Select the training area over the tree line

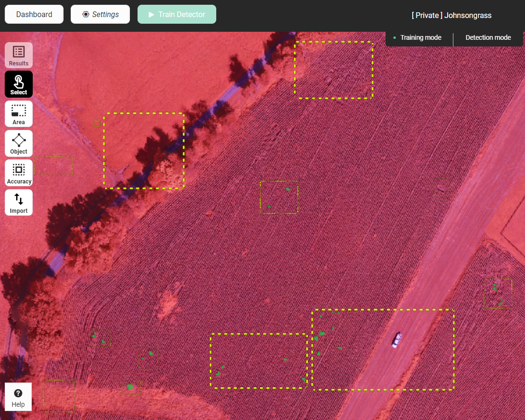[144, 151]
